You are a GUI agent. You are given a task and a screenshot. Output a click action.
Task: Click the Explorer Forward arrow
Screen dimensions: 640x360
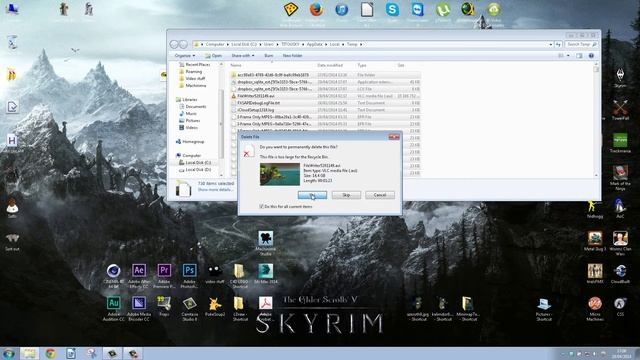tap(183, 44)
